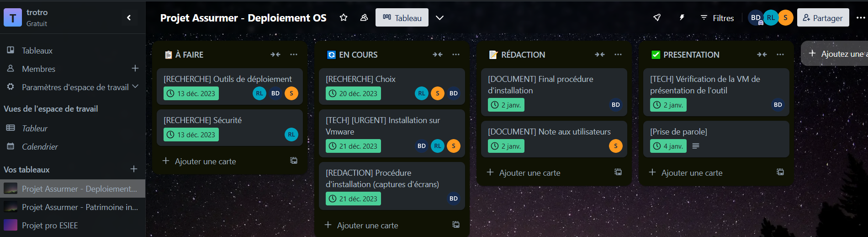Open the board's three-dots menu at top right
This screenshot has width=868, height=237.
[861, 18]
